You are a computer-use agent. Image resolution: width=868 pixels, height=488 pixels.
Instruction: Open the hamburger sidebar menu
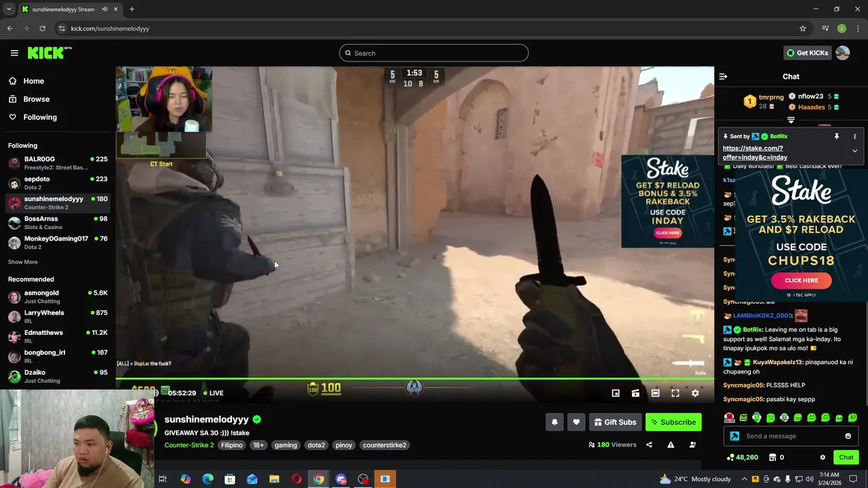14,53
